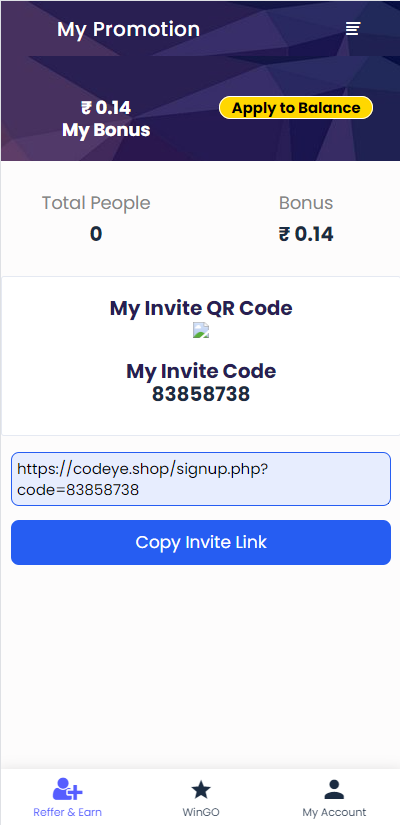Apply bonus to balance

coord(296,108)
